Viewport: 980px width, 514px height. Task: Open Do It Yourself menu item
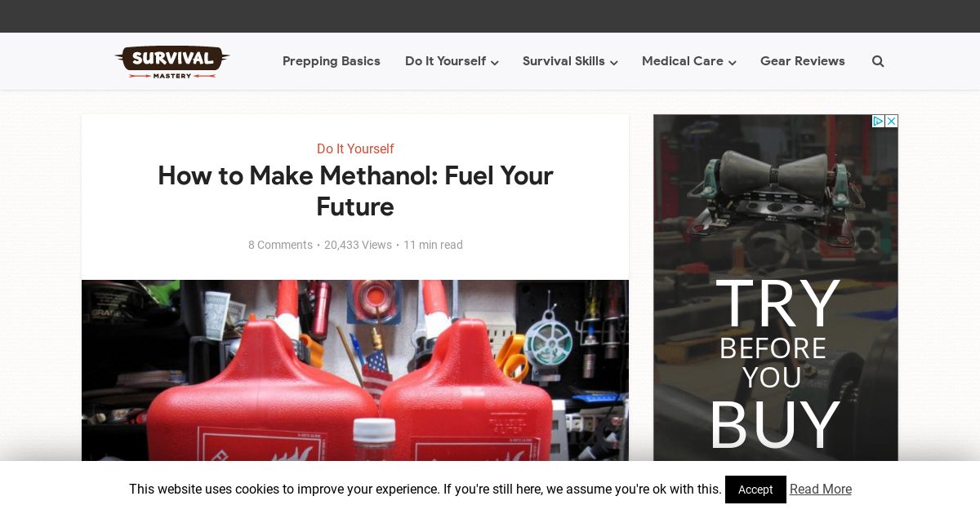445,61
